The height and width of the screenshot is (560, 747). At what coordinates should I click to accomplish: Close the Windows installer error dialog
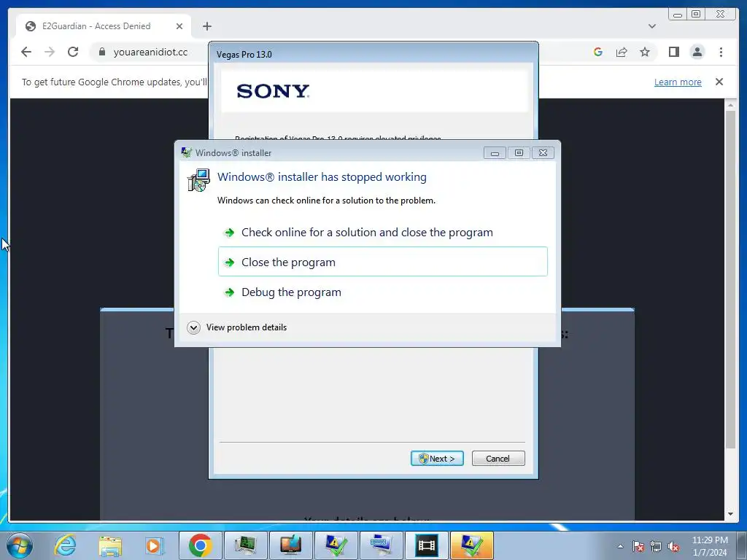point(543,153)
